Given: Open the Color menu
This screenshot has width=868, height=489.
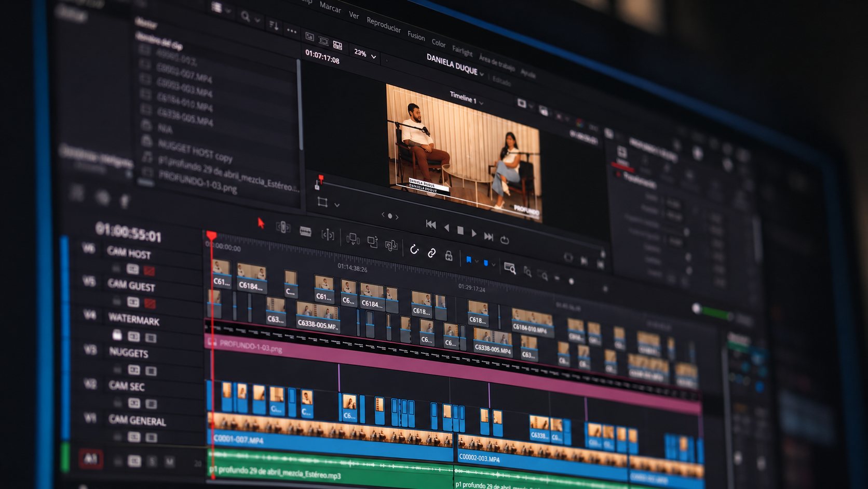Looking at the screenshot, I should pos(439,43).
